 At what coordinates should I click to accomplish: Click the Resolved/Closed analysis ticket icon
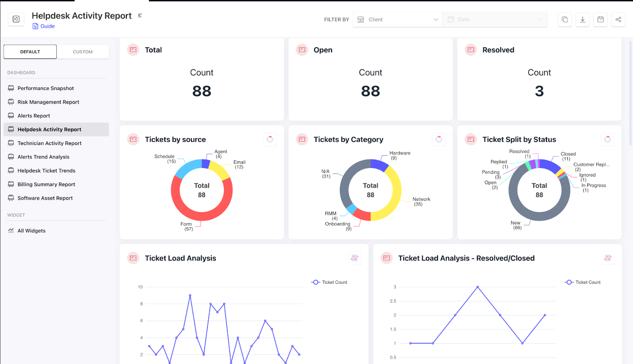386,258
